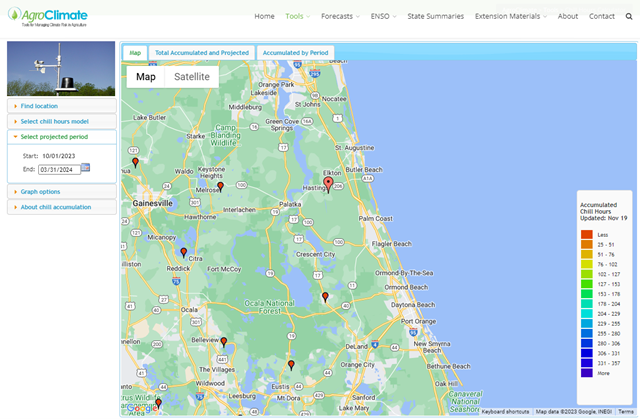Viewport: 640px width, 419px height.
Task: Select the station marker near Belleview
Action: pyautogui.click(x=224, y=342)
